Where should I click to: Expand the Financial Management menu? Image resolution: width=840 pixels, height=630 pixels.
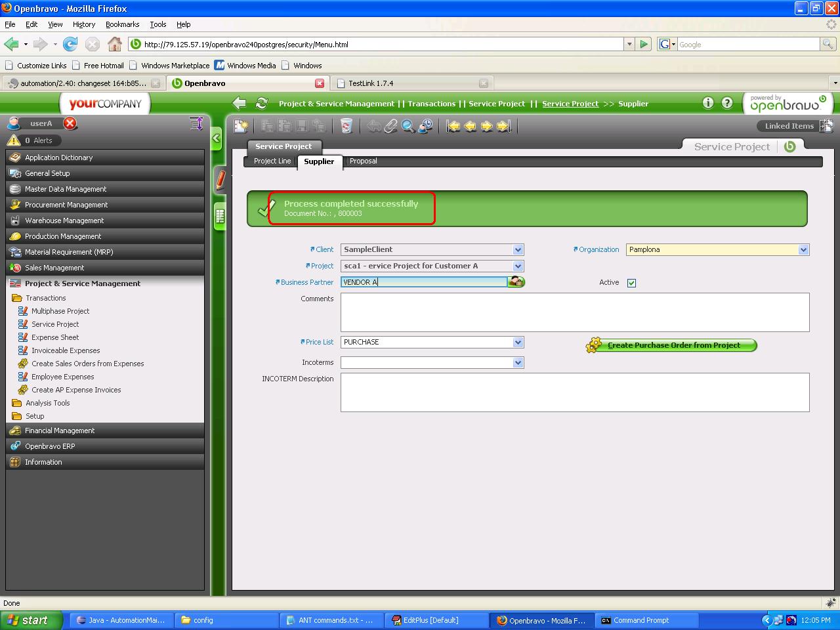(x=105, y=430)
